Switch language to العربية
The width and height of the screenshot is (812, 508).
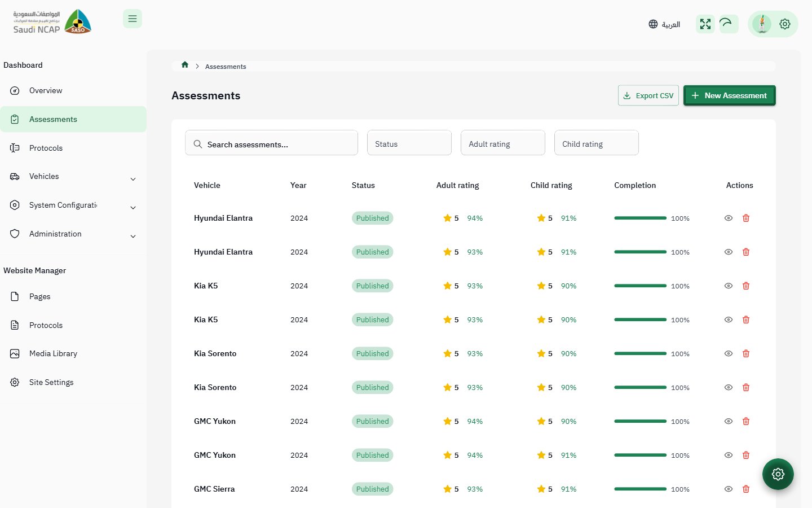tap(671, 24)
